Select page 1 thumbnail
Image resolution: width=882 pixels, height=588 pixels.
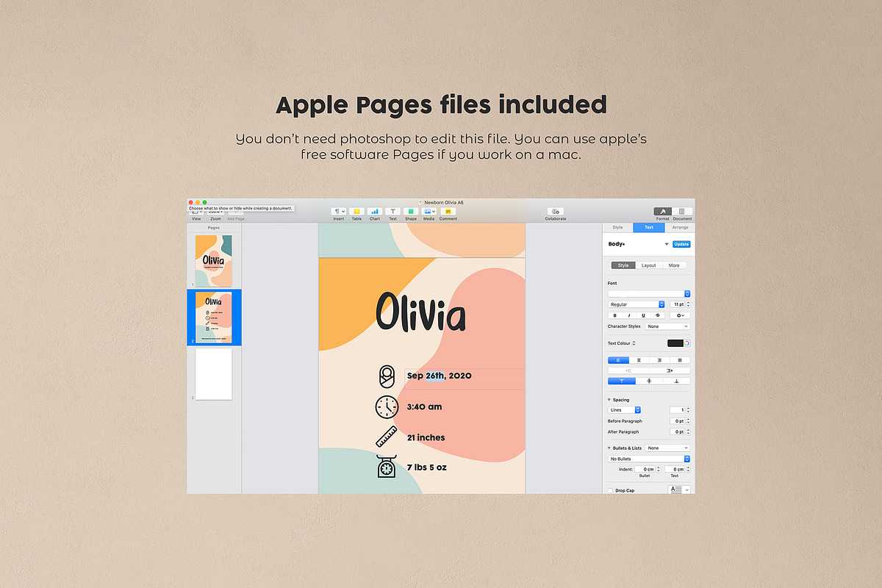[213, 261]
